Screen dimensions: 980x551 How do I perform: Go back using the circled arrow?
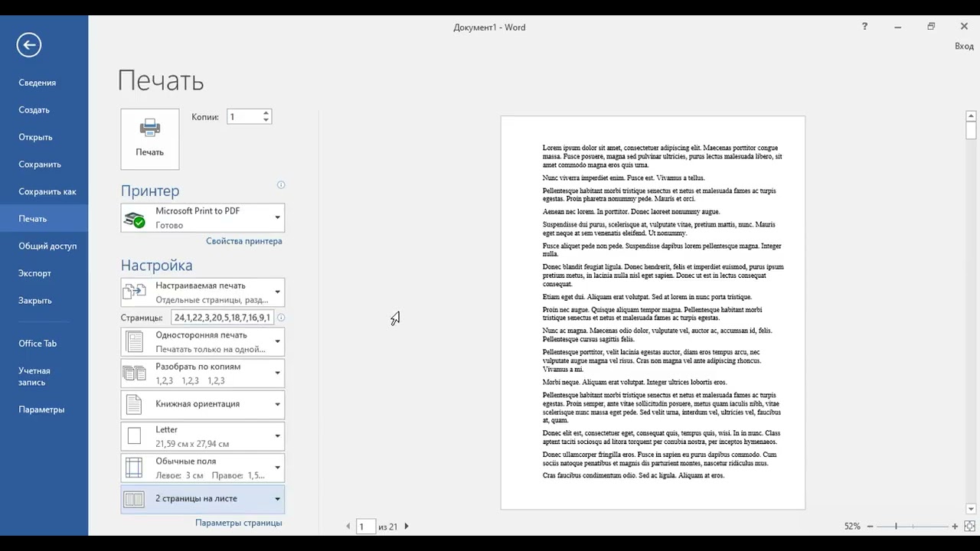29,44
